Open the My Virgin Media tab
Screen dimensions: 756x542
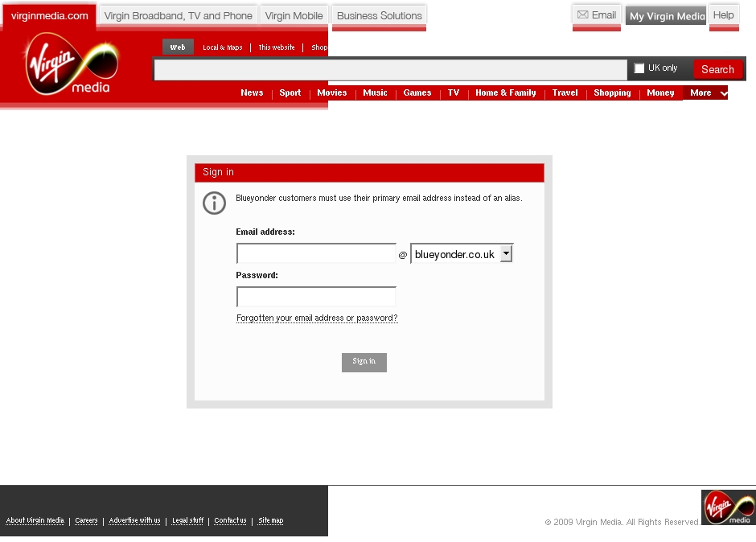(665, 16)
